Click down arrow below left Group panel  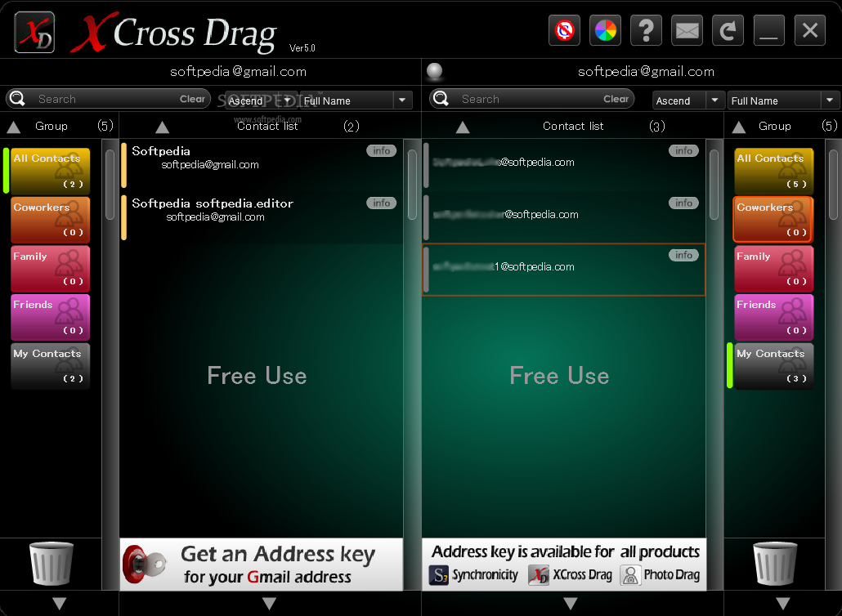pos(59,603)
